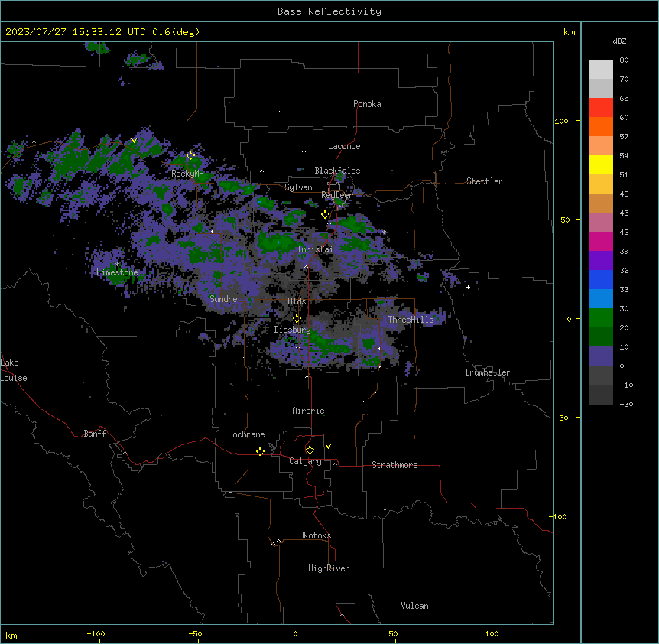The height and width of the screenshot is (644, 659).
Task: Select the yellow 54-51 dBZ legend swatch
Action: [x=601, y=164]
